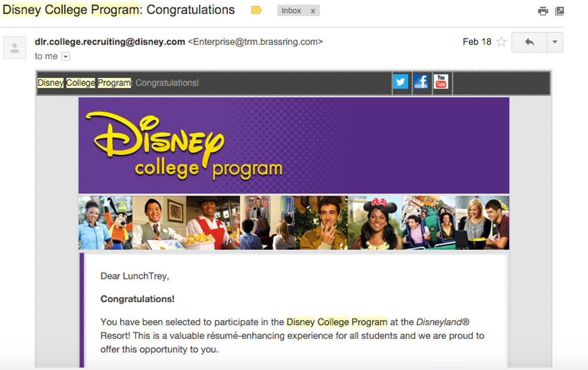Image resolution: width=588 pixels, height=370 pixels.
Task: Click the photo of Goofy with cast member
Action: coord(106,222)
